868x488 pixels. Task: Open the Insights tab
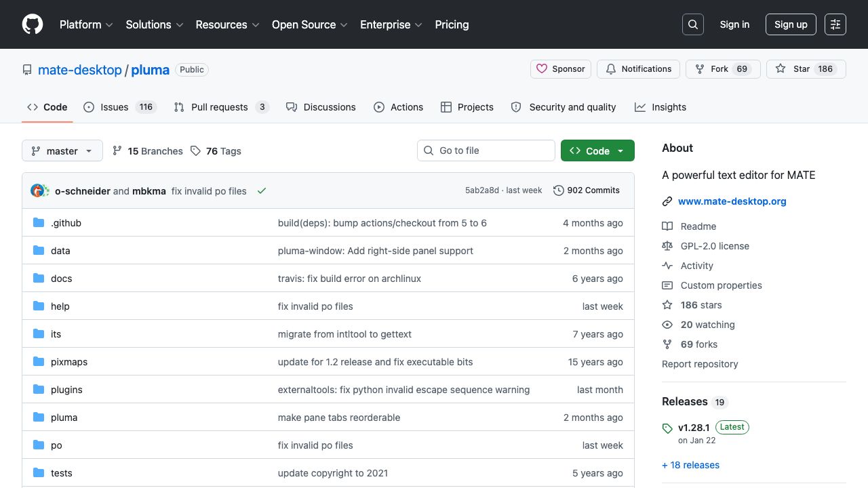pos(660,107)
